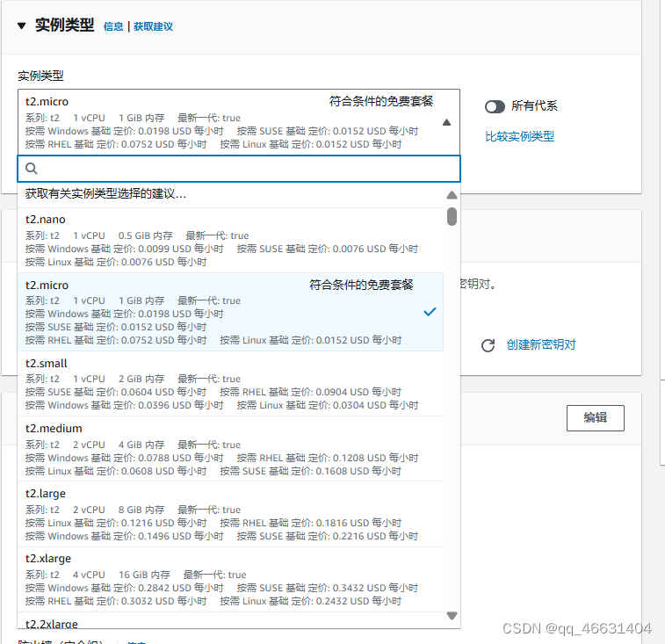Click t2.small '2 GiB 内存' text

(x=141, y=379)
